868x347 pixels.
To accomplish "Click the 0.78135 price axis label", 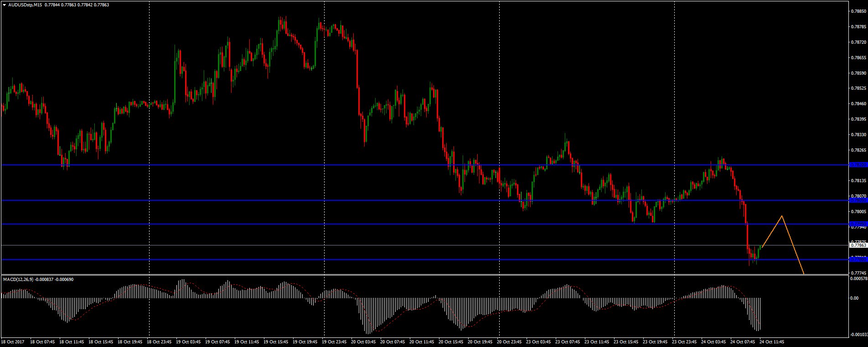I will [x=858, y=181].
